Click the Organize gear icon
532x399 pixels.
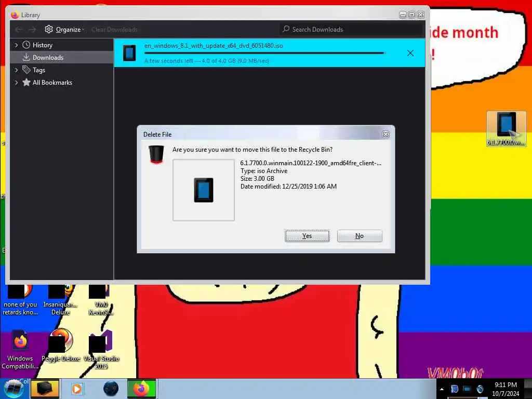point(49,29)
